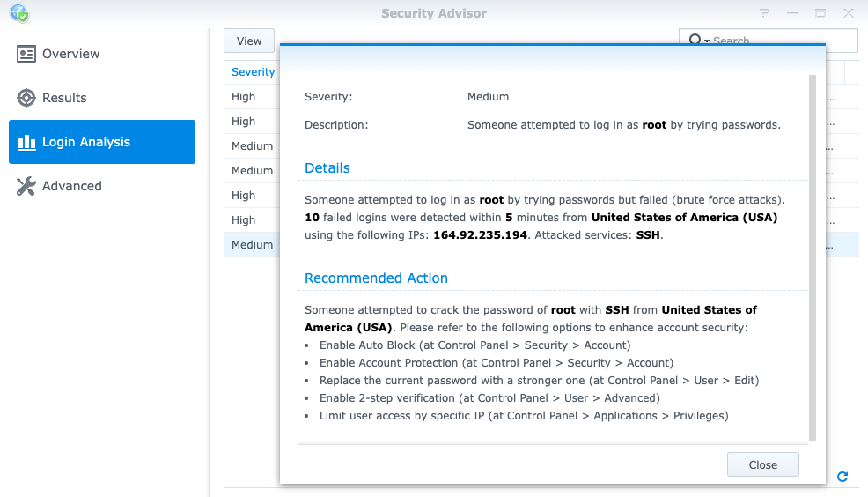Expand the search filter dropdown arrow
The width and height of the screenshot is (868, 497).
[x=707, y=41]
